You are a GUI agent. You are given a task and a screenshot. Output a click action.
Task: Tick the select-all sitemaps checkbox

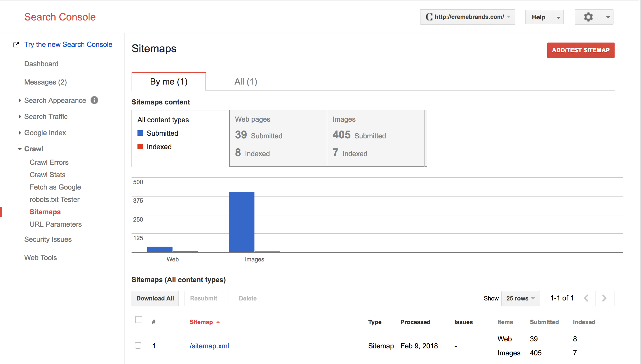pyautogui.click(x=139, y=320)
